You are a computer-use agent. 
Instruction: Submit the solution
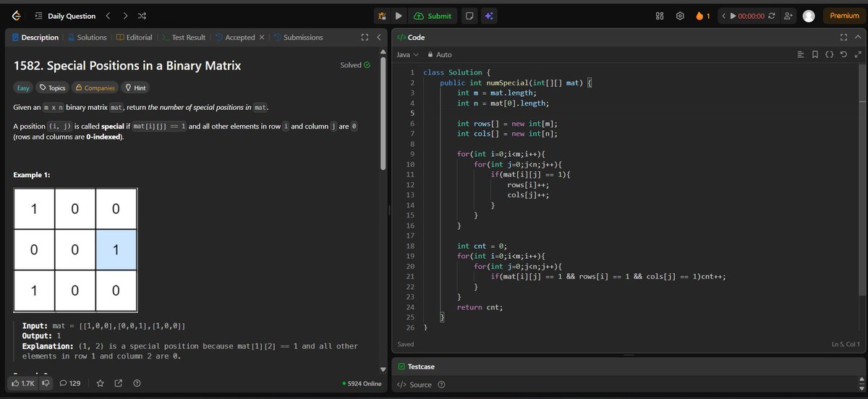click(433, 16)
